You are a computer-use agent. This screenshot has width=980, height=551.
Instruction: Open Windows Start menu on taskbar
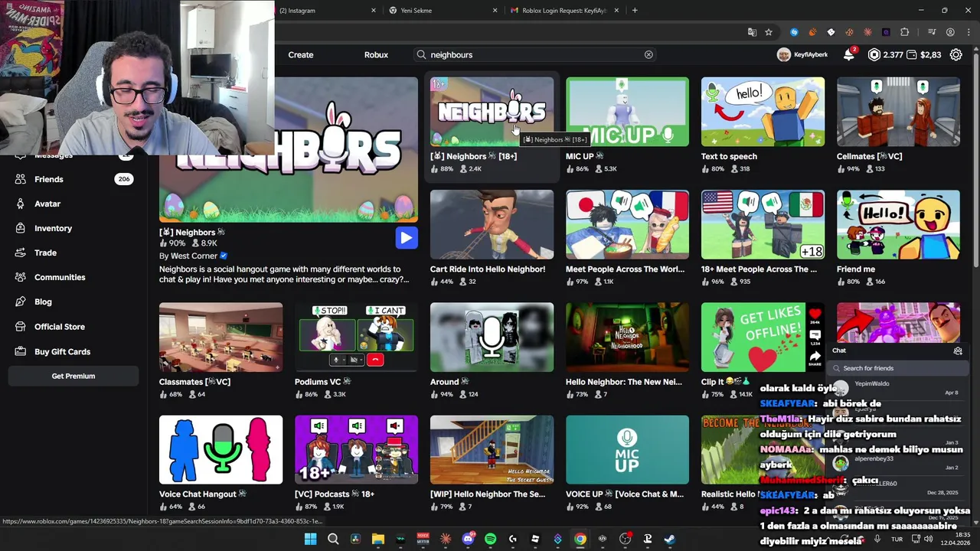tap(310, 539)
